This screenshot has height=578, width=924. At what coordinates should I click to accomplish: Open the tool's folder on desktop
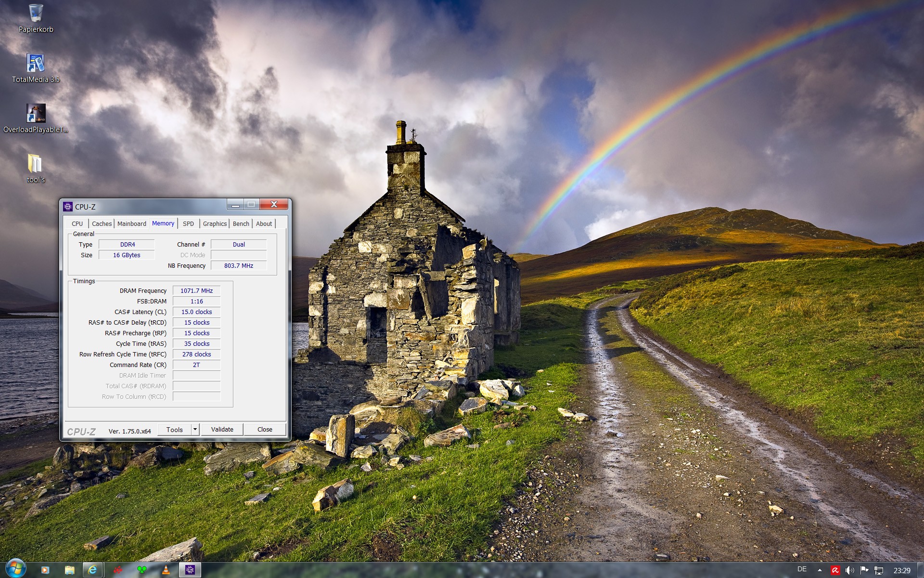point(36,165)
